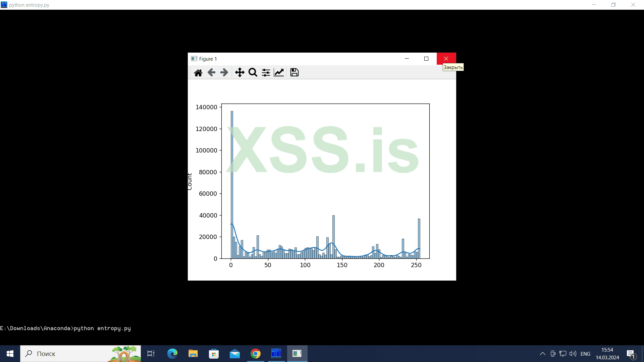
Task: Close Figure 1 with the red X
Action: (x=446, y=59)
